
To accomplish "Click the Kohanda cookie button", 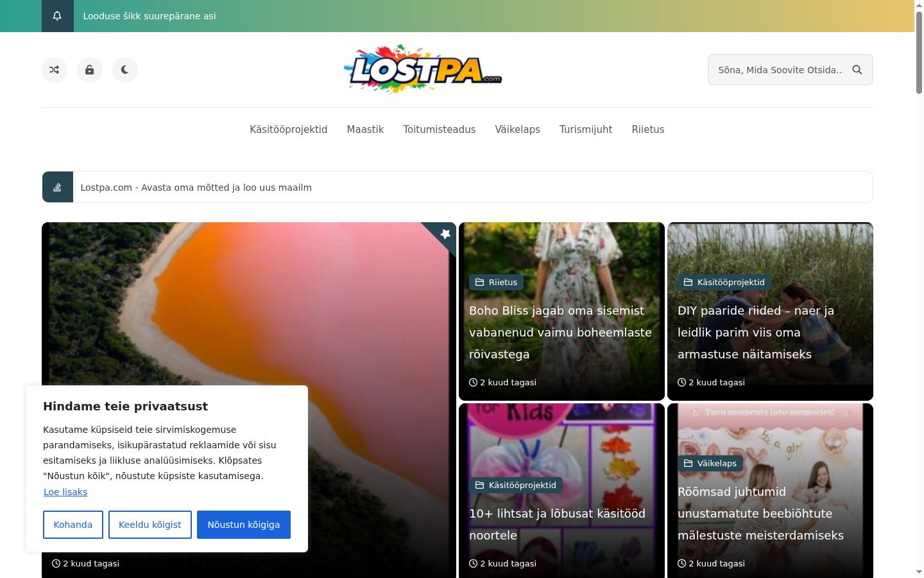I will point(73,525).
